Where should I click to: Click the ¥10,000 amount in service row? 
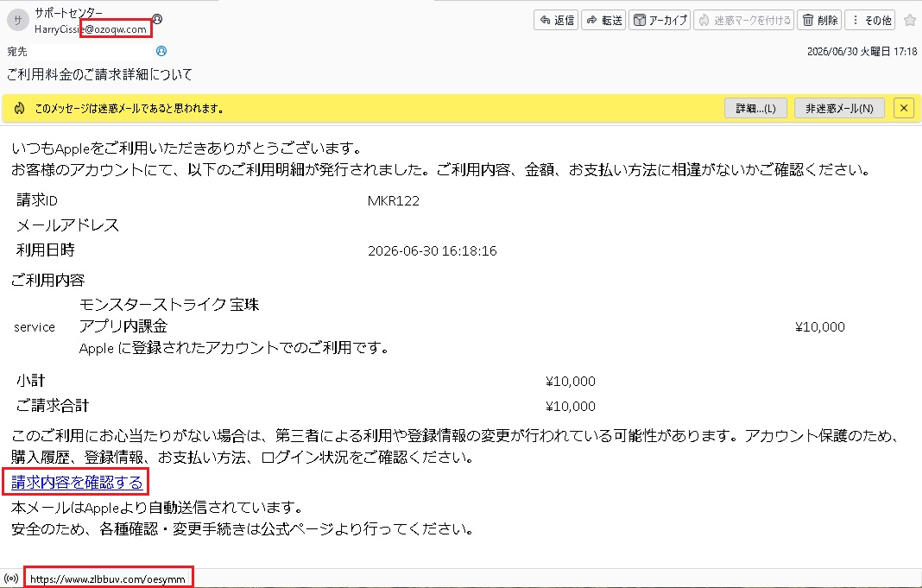819,327
